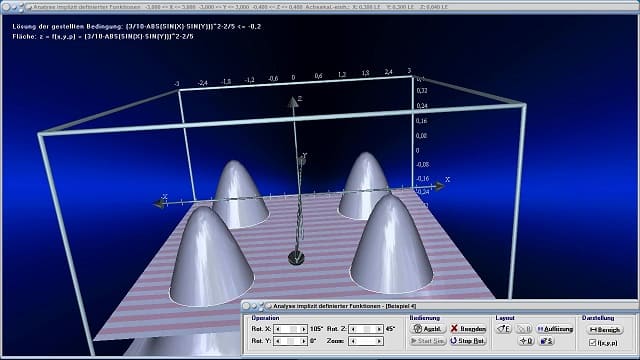This screenshot has width=640, height=360.
Task: Click the 'Fläche: z = f(x,y,p)' formula text
Action: [x=103, y=36]
